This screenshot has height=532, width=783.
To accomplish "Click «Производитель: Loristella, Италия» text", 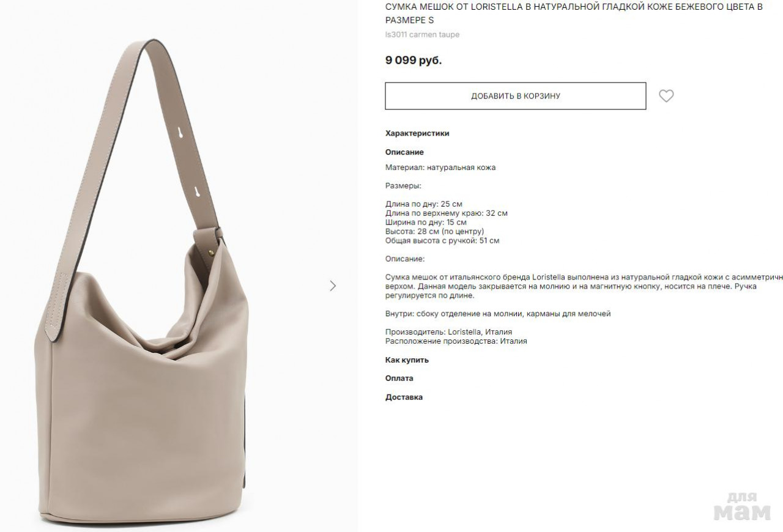I will coord(448,332).
